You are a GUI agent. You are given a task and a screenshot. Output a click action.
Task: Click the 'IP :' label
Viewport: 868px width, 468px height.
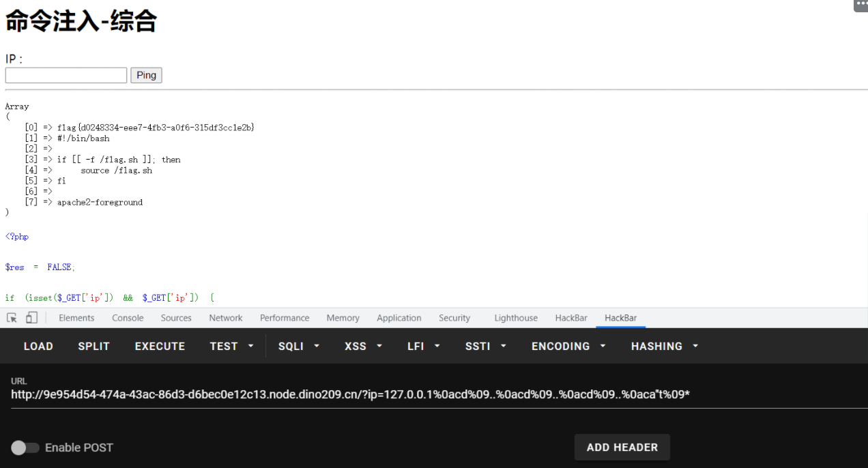[x=14, y=59]
